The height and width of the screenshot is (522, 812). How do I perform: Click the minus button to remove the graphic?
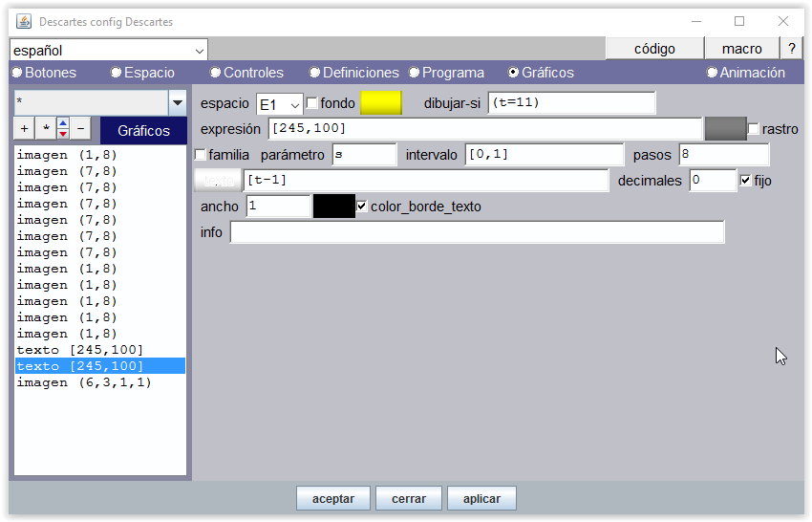[x=81, y=128]
